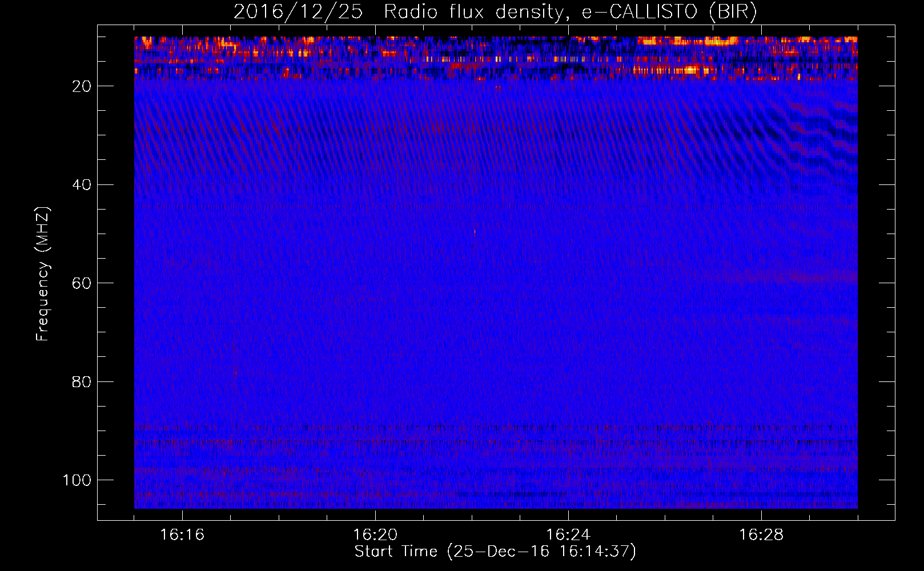This screenshot has height=571, width=924.
Task: Click the '40' frequency tick label
Action: pyautogui.click(x=82, y=185)
